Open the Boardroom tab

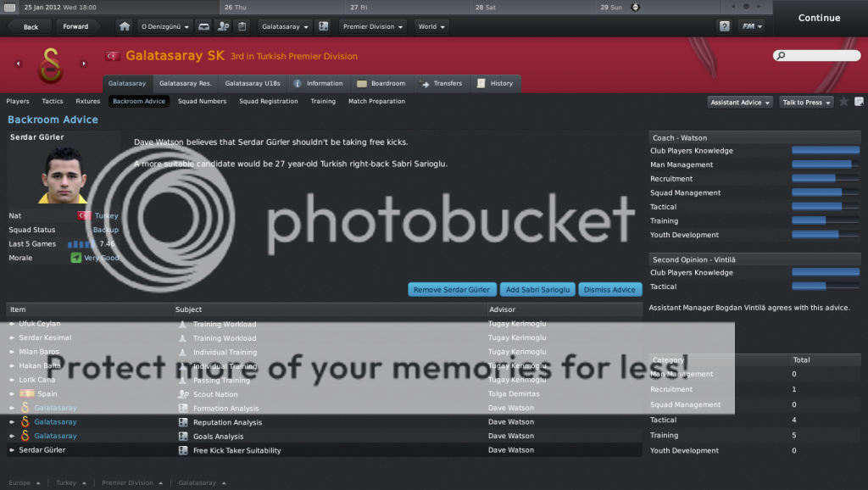click(x=381, y=84)
